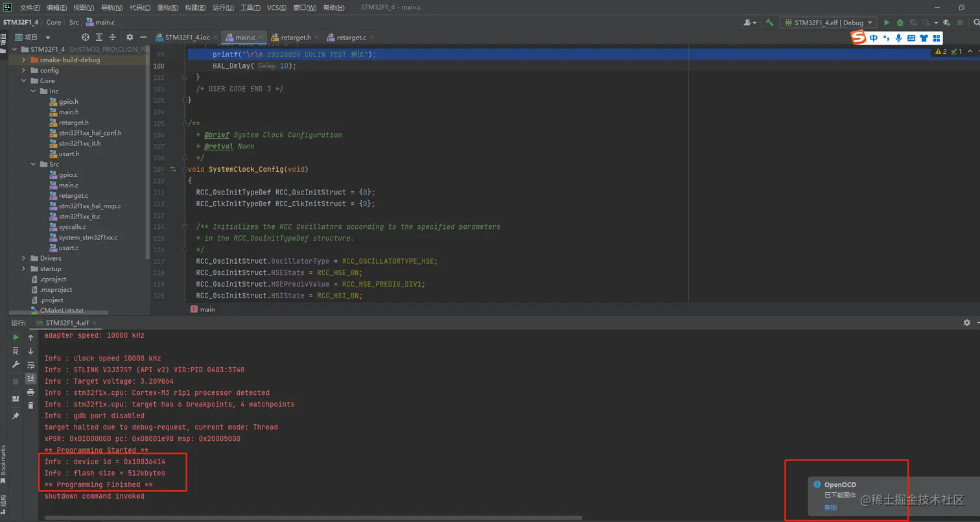Screen dimensions: 980x522
Task: Click the line "shutdown command invoked"
Action: tap(95, 496)
